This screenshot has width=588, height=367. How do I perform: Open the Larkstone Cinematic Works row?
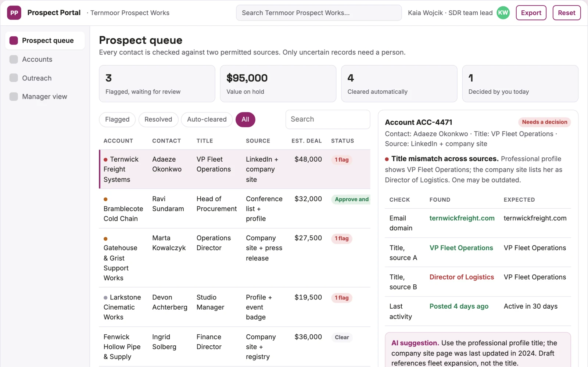[x=234, y=307]
